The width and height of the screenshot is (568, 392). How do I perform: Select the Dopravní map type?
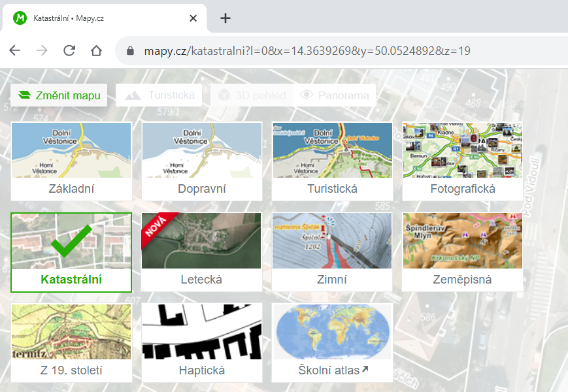click(x=202, y=161)
